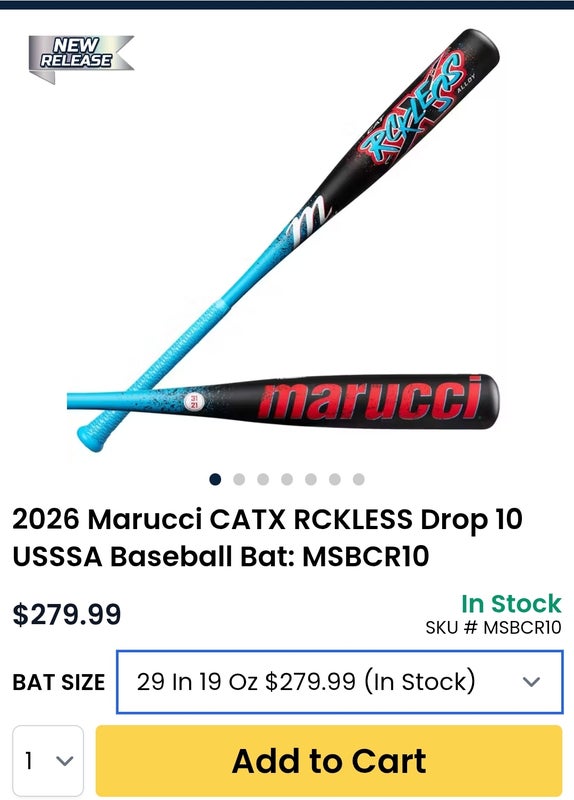Click the product title text
This screenshot has width=574, height=800.
point(267,537)
